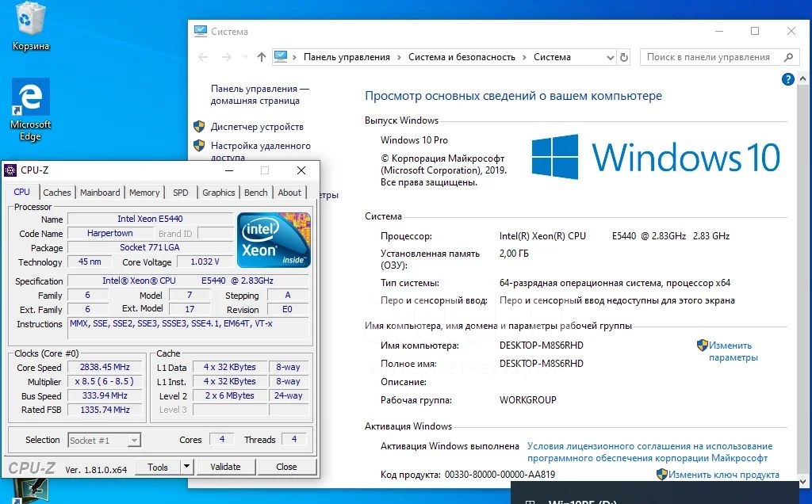The image size is (812, 504).
Task: Click the Package value Socket 771 LGA
Action: point(150,247)
